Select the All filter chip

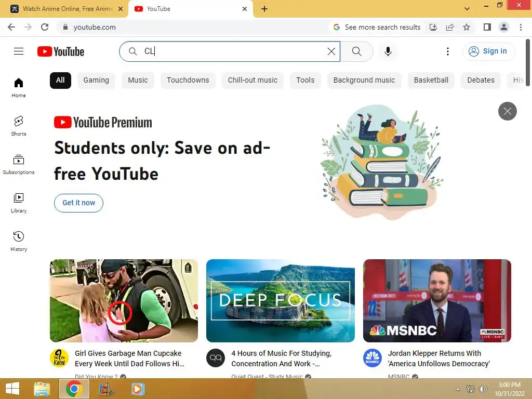(x=60, y=81)
